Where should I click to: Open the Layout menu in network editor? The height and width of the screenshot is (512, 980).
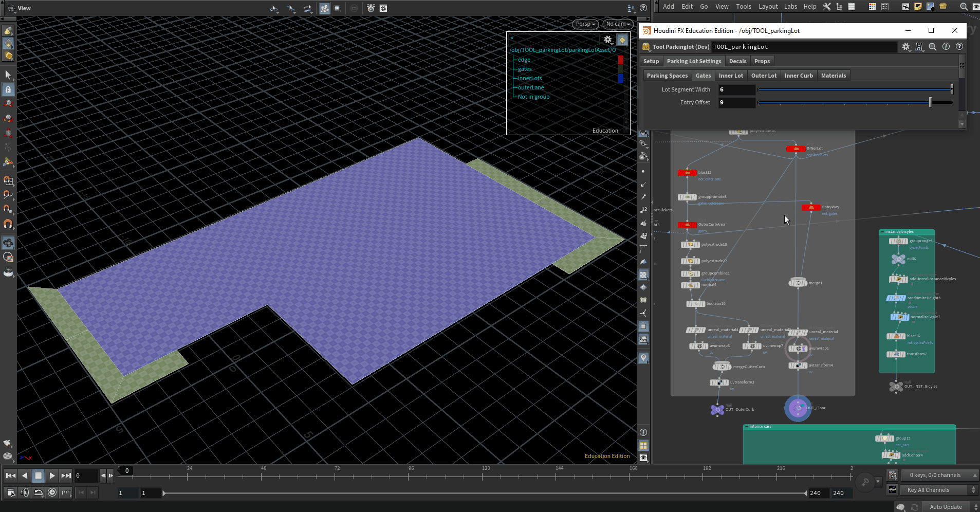click(x=768, y=7)
